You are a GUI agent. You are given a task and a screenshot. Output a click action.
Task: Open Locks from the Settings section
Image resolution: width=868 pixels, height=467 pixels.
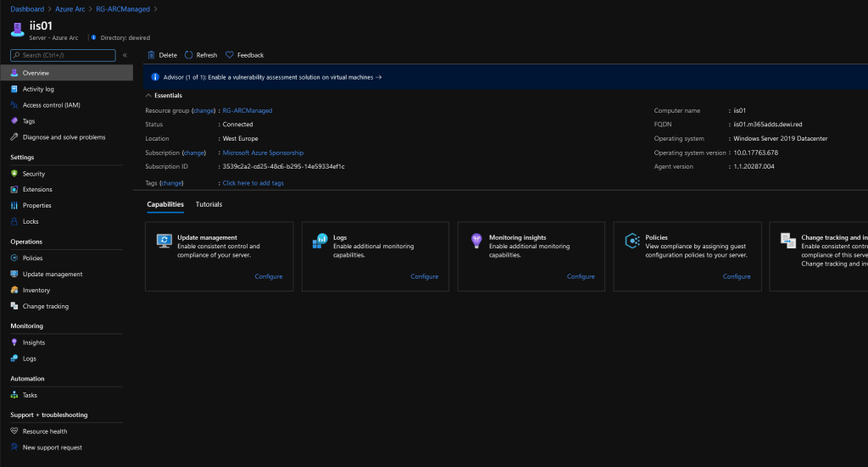[x=31, y=221]
